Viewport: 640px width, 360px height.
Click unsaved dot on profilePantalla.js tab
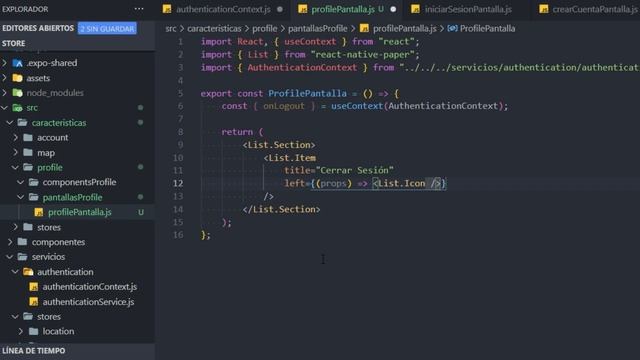[393, 9]
